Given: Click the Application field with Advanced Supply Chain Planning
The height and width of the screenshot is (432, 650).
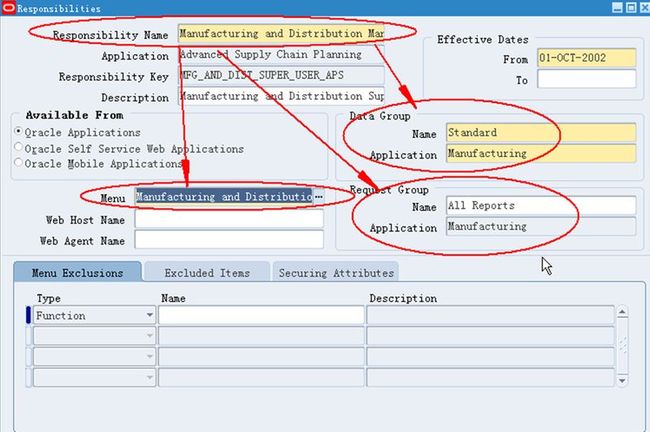Looking at the screenshot, I should click(x=281, y=54).
